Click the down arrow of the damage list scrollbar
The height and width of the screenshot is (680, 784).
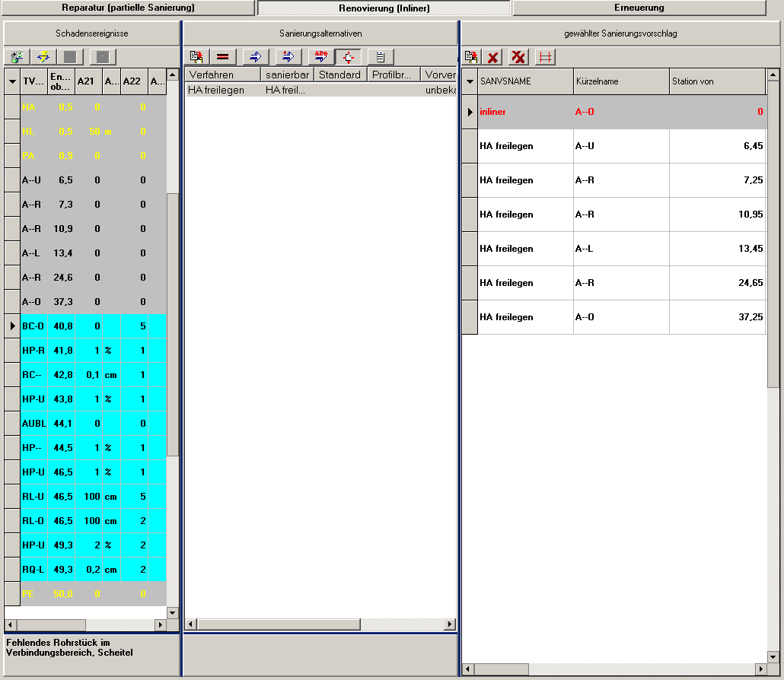coord(172,612)
